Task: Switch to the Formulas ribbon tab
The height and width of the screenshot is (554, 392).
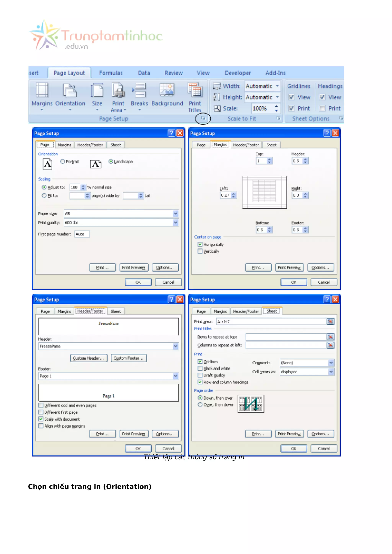Action: (x=111, y=73)
